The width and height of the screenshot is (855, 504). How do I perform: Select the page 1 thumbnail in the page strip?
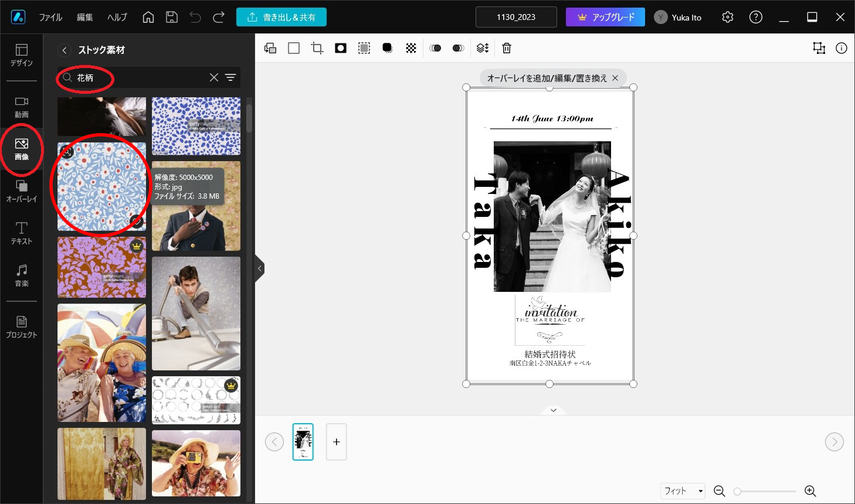(x=303, y=442)
